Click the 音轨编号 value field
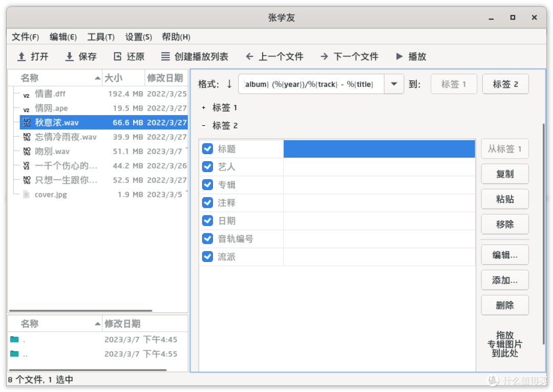Screen dimensions: 553x392 click(x=379, y=238)
